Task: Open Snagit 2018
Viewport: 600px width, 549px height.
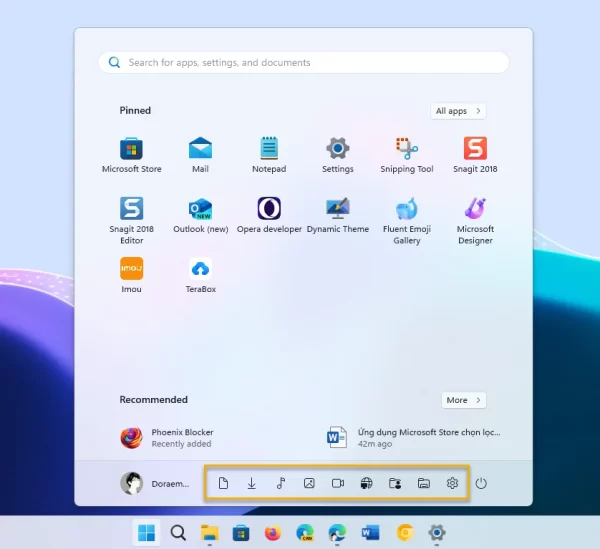Action: (x=475, y=155)
